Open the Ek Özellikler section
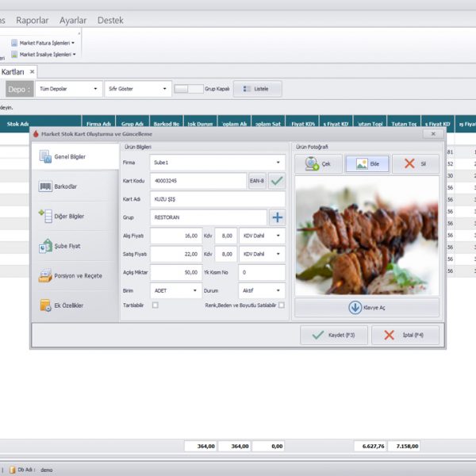This screenshot has width=476, height=476. (75, 305)
